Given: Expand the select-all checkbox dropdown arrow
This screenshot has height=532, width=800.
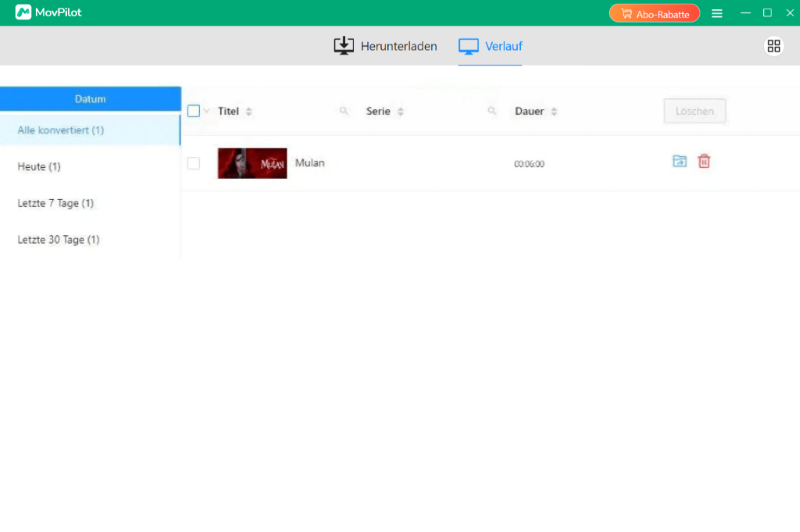Looking at the screenshot, I should point(207,111).
